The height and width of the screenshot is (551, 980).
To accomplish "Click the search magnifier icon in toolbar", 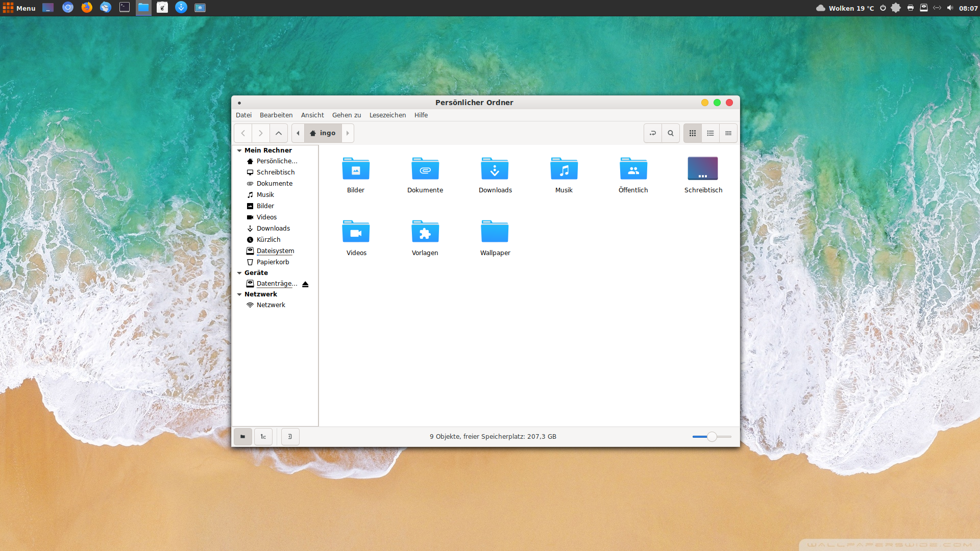I will (671, 133).
